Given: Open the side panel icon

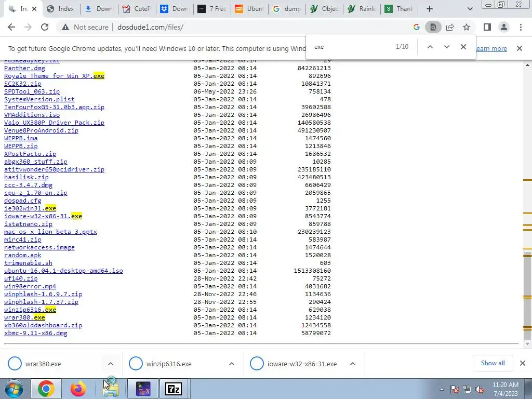Looking at the screenshot, I should (x=487, y=27).
